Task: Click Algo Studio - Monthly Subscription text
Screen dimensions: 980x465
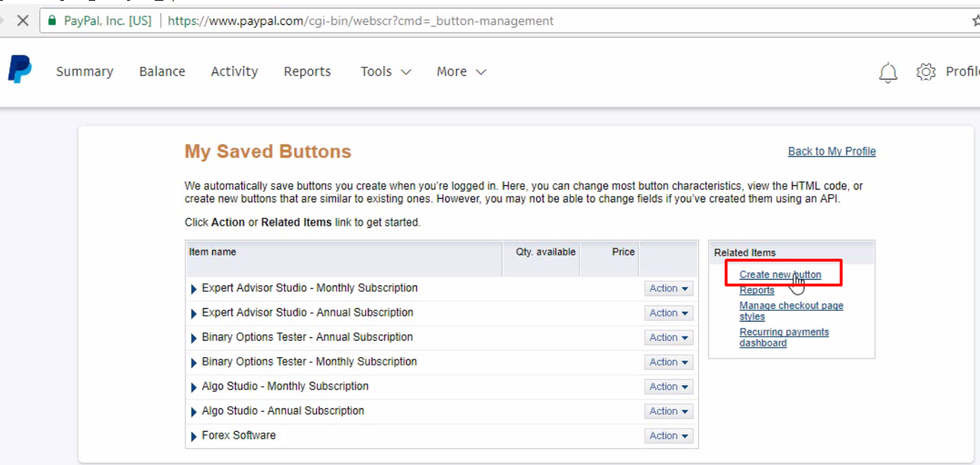Action: click(285, 386)
